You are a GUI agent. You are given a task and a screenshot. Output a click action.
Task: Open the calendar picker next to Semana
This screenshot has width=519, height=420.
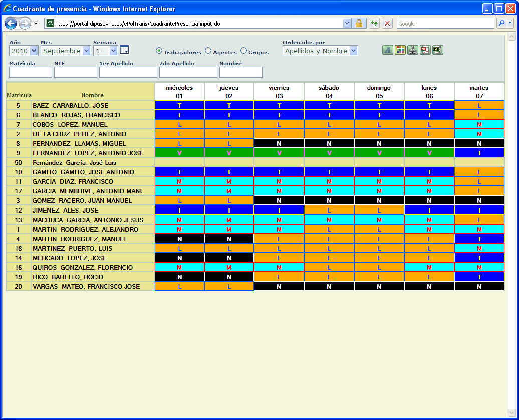click(x=124, y=50)
